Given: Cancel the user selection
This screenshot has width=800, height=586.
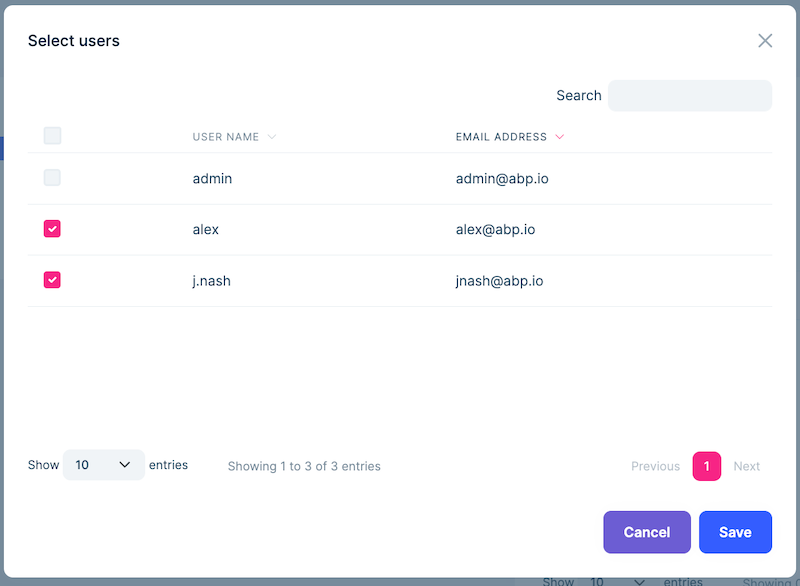Looking at the screenshot, I should click(x=646, y=532).
